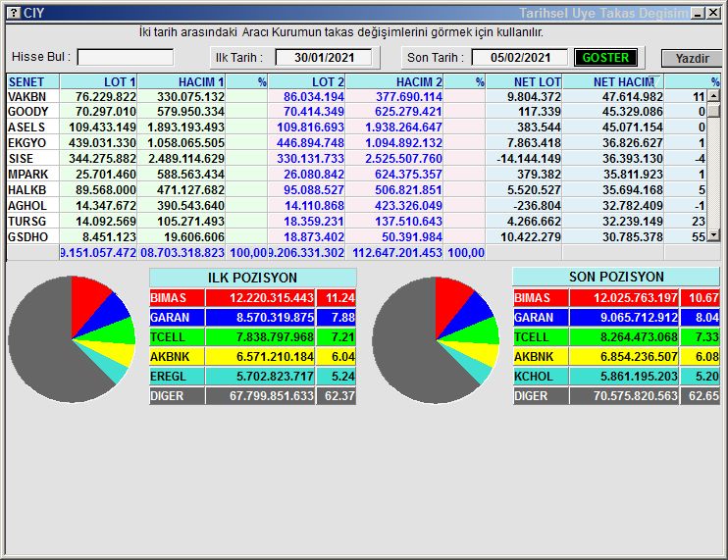
Task: Select the TURSG row
Action: pyautogui.click(x=356, y=222)
